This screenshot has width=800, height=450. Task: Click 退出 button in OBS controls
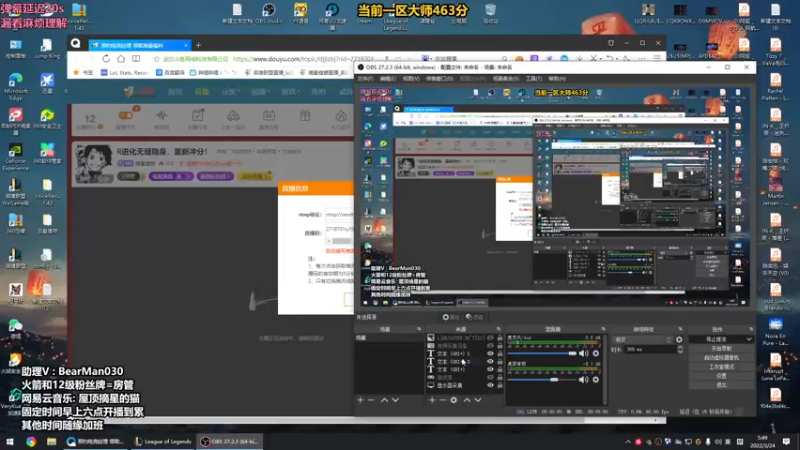pyautogui.click(x=721, y=385)
